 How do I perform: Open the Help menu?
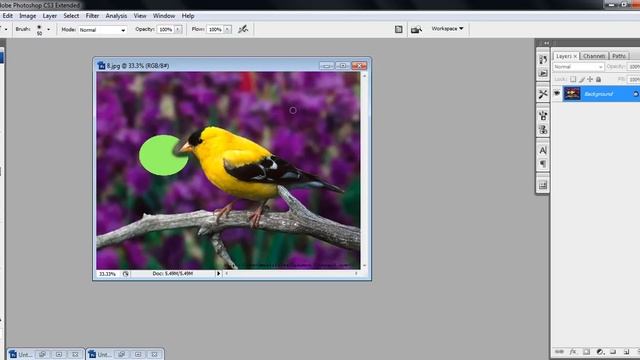pyautogui.click(x=188, y=16)
